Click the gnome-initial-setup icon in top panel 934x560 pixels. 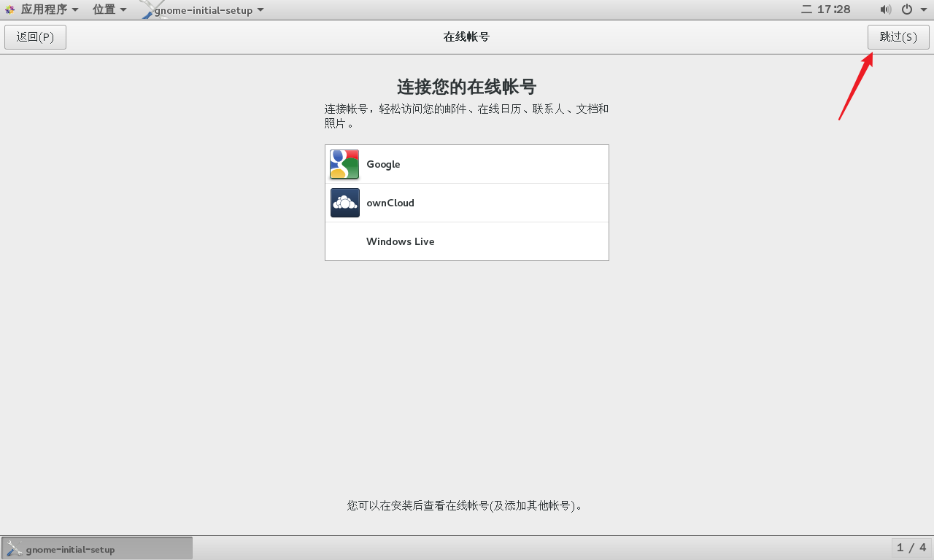click(146, 9)
